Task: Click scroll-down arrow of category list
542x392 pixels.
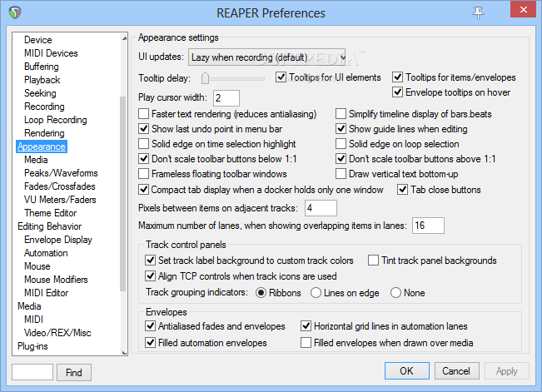Action: 124,352
